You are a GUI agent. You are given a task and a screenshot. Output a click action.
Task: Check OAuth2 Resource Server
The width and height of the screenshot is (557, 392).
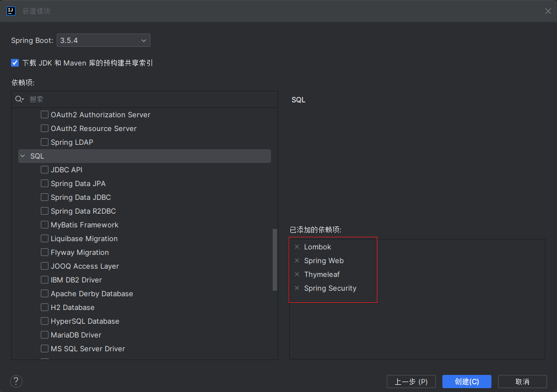coord(45,128)
